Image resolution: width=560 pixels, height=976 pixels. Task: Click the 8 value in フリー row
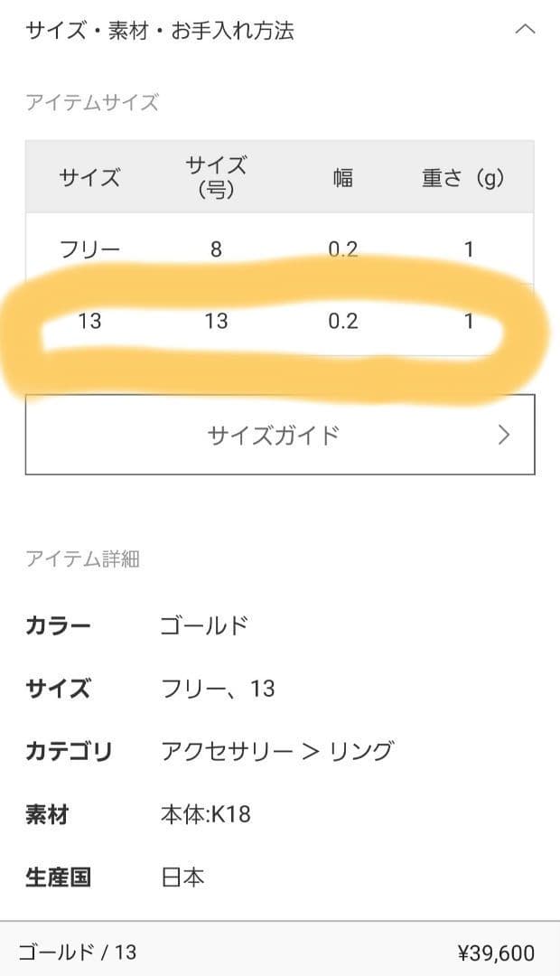[x=216, y=249]
